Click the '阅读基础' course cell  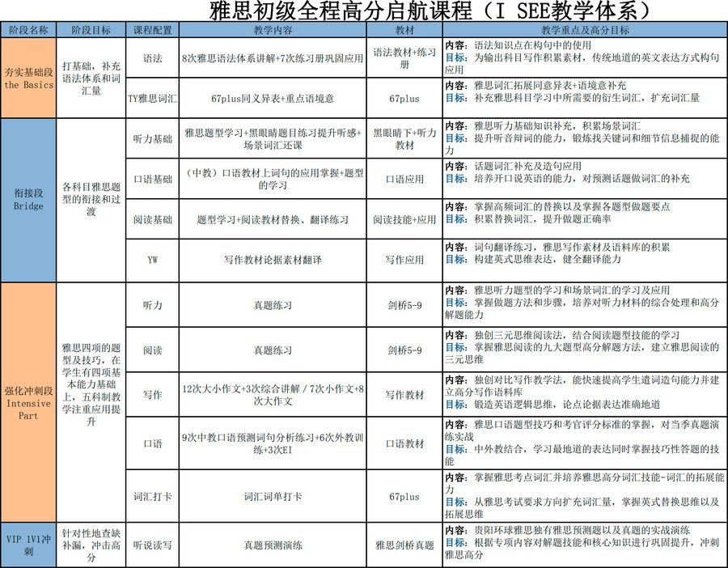point(152,219)
